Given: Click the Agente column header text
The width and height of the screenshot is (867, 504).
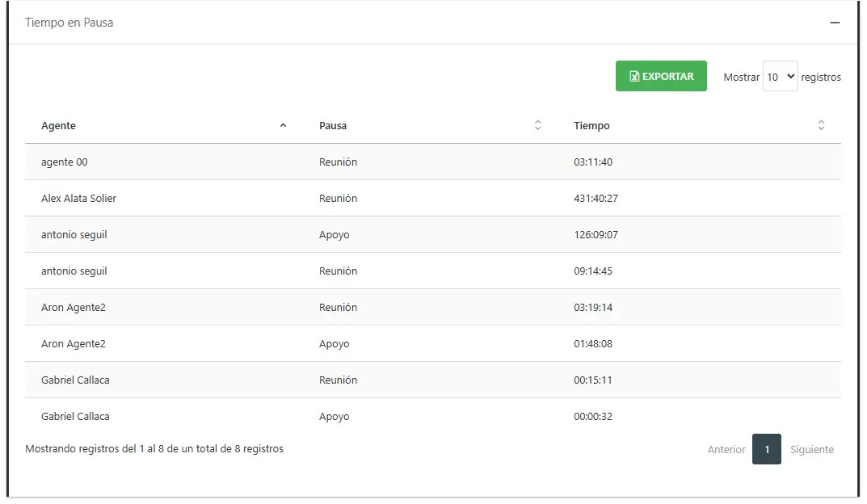Looking at the screenshot, I should pos(58,125).
